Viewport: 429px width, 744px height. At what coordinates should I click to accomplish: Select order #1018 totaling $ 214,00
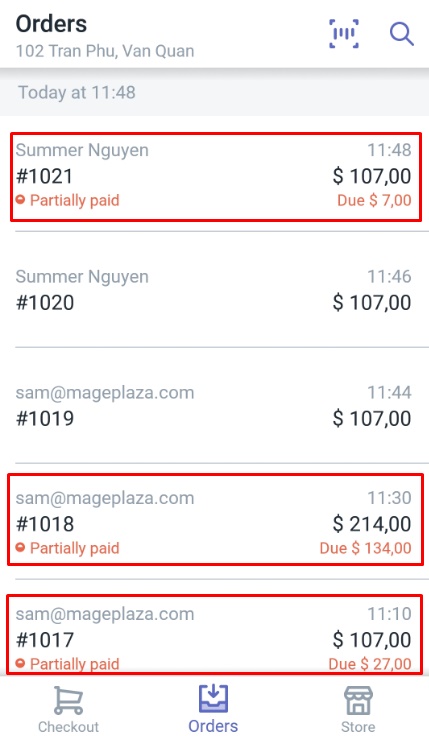215,519
